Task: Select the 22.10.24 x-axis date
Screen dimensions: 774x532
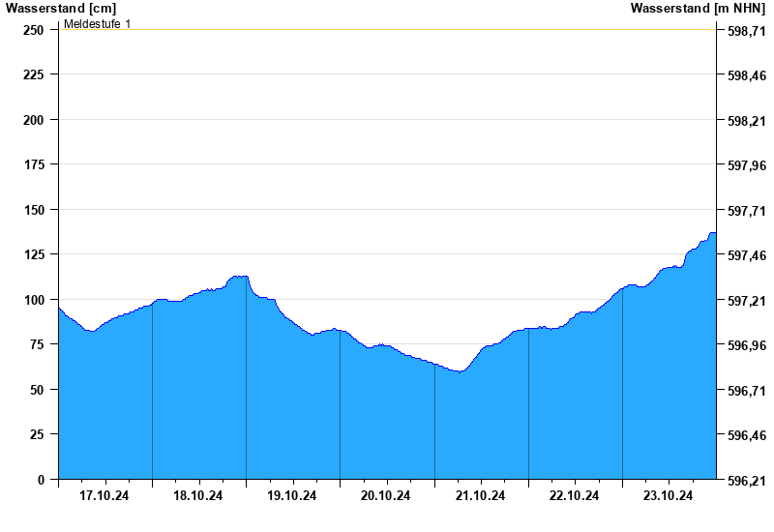Action: 575,496
